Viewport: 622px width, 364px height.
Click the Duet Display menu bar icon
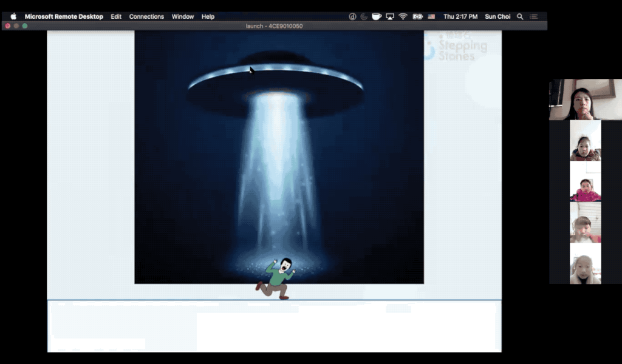(x=352, y=16)
